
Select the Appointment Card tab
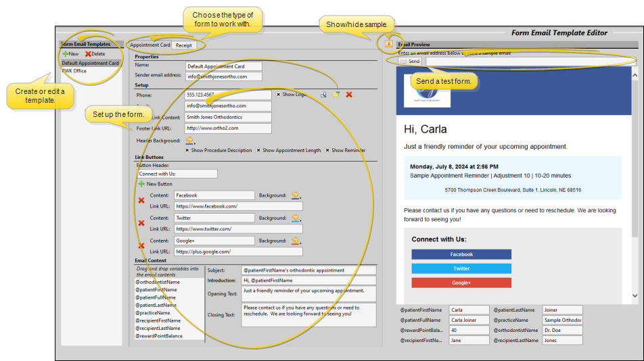(150, 45)
